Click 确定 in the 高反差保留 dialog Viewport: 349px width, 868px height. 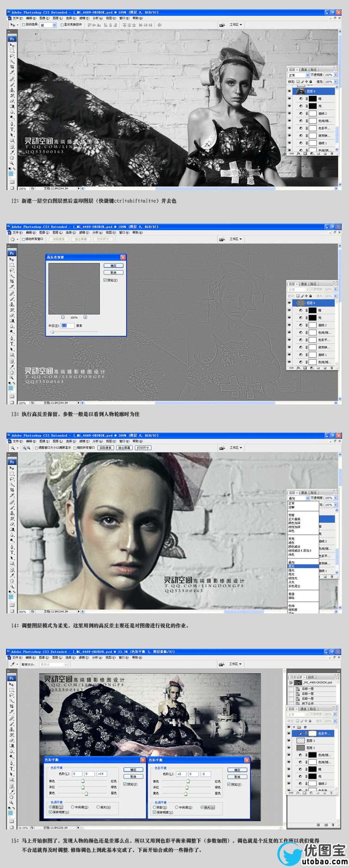(113, 266)
